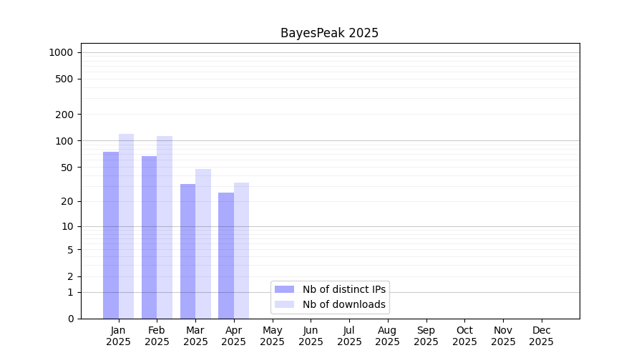Select the April downloads bar
Screen dimensions: 644x358
point(241,251)
